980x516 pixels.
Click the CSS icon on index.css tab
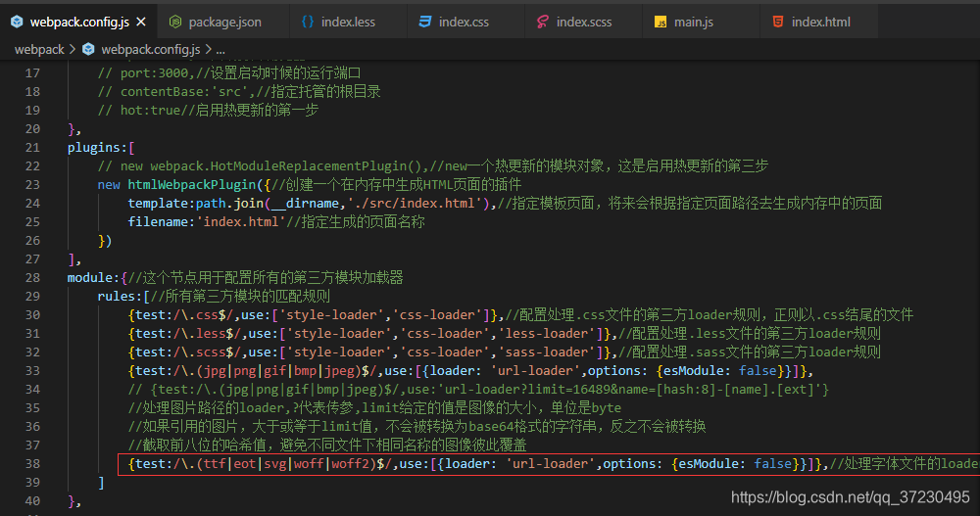click(x=425, y=22)
